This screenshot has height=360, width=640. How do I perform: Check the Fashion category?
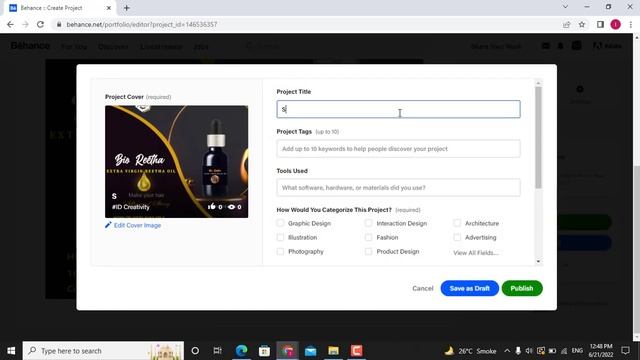[369, 237]
